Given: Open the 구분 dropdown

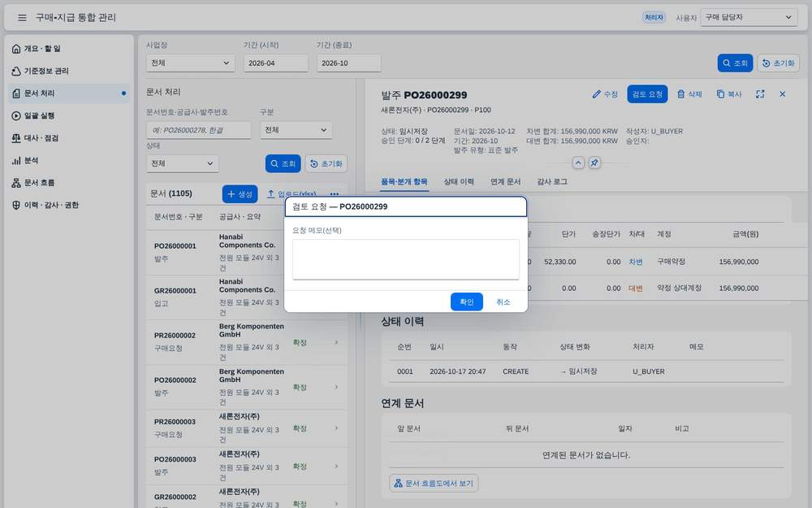Looking at the screenshot, I should point(296,130).
